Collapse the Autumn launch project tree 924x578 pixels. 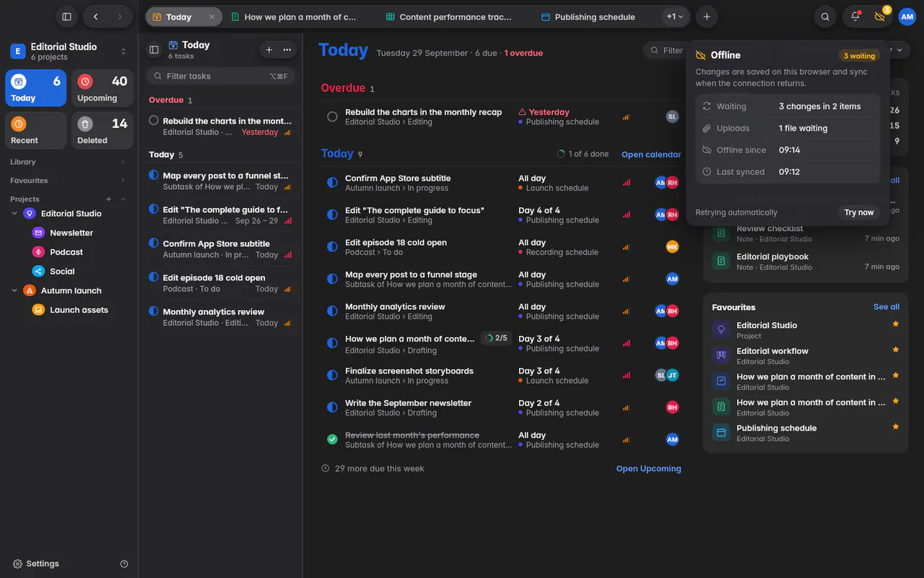click(14, 290)
